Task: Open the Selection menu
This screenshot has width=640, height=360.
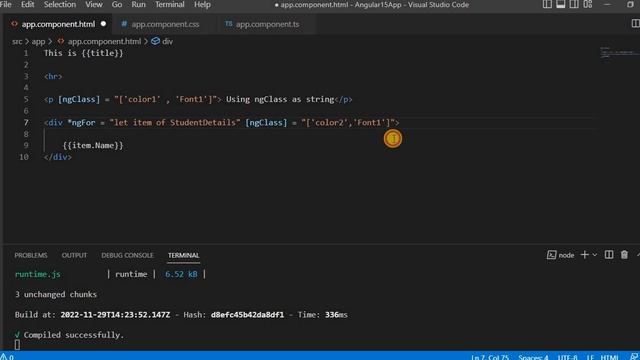Action: tap(60, 4)
